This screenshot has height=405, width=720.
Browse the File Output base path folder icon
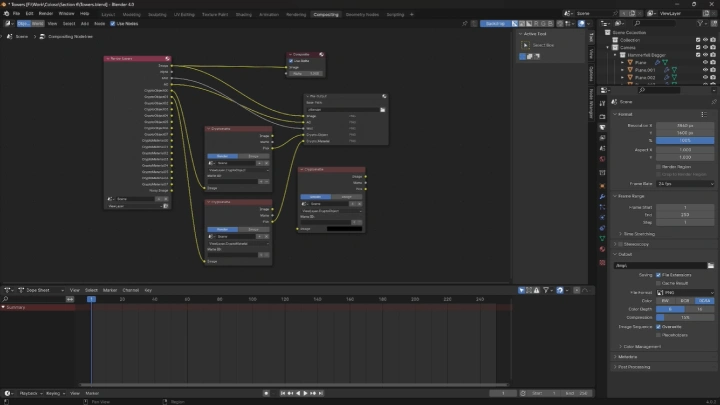[x=382, y=110]
